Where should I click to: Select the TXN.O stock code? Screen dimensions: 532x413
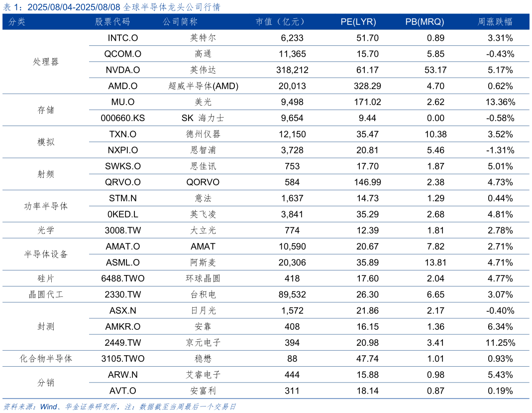pos(123,134)
